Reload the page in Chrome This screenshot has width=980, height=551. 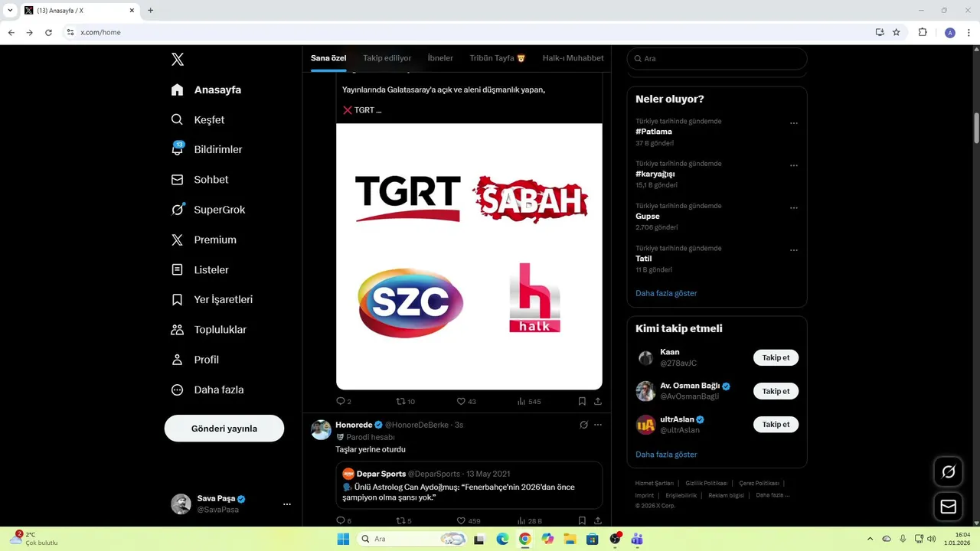coord(48,32)
